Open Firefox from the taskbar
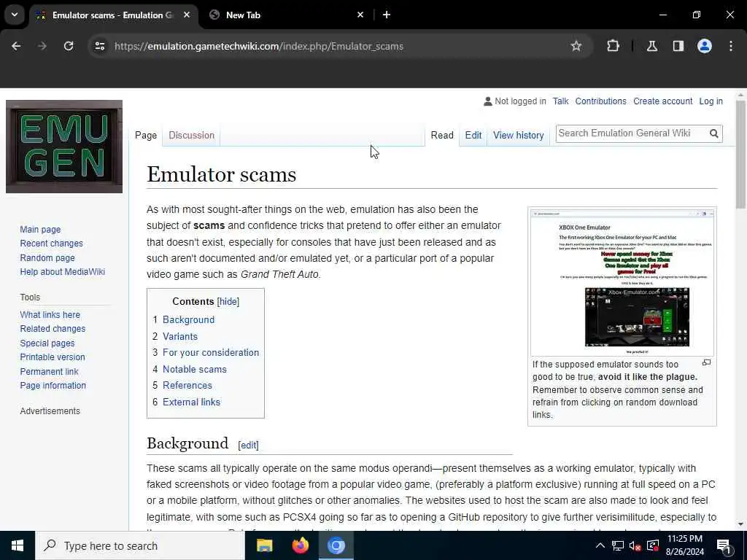 300,545
